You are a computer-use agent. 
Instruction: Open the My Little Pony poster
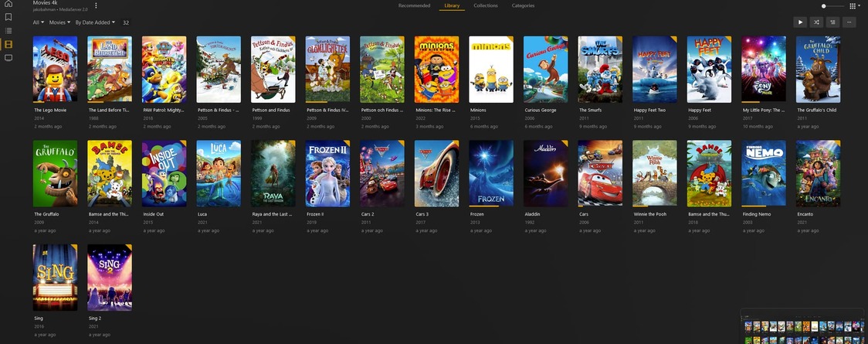point(764,70)
